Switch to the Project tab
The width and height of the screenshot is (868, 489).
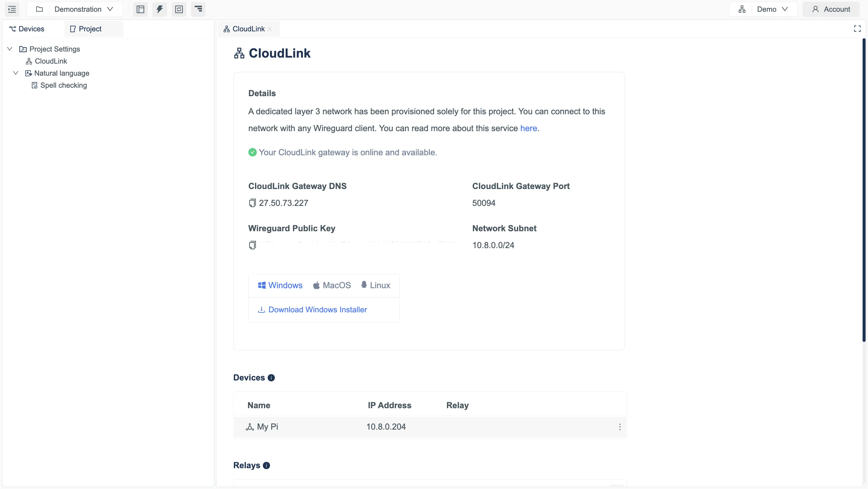[89, 29]
